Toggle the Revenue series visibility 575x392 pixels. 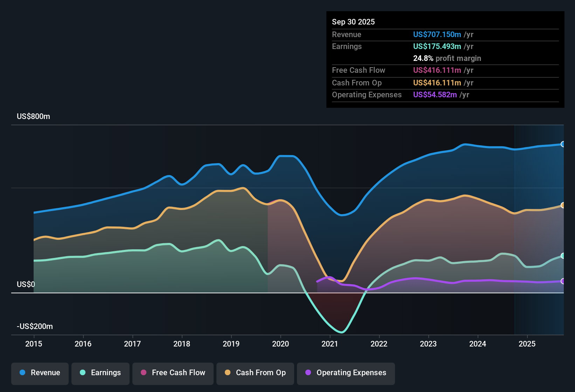coord(40,373)
